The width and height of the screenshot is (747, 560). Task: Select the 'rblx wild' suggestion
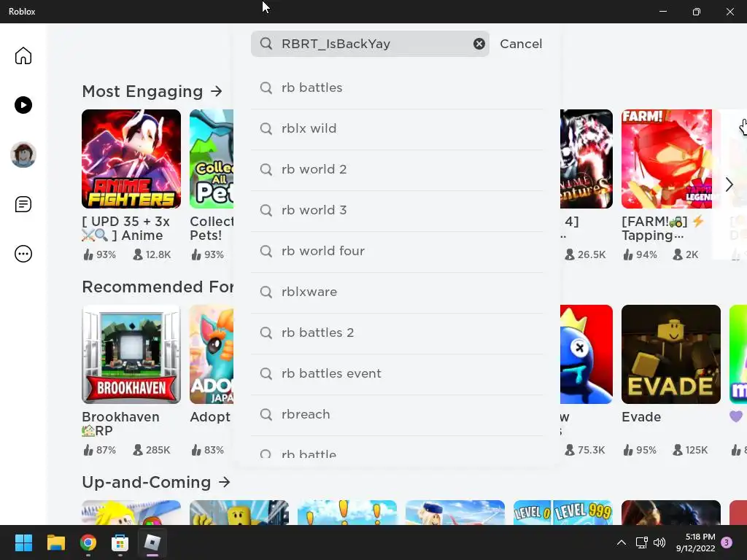397,128
